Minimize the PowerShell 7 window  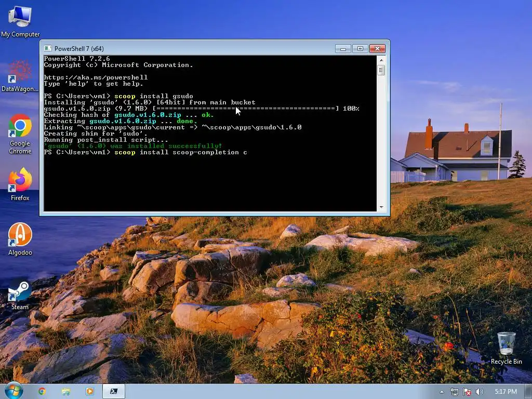click(343, 48)
